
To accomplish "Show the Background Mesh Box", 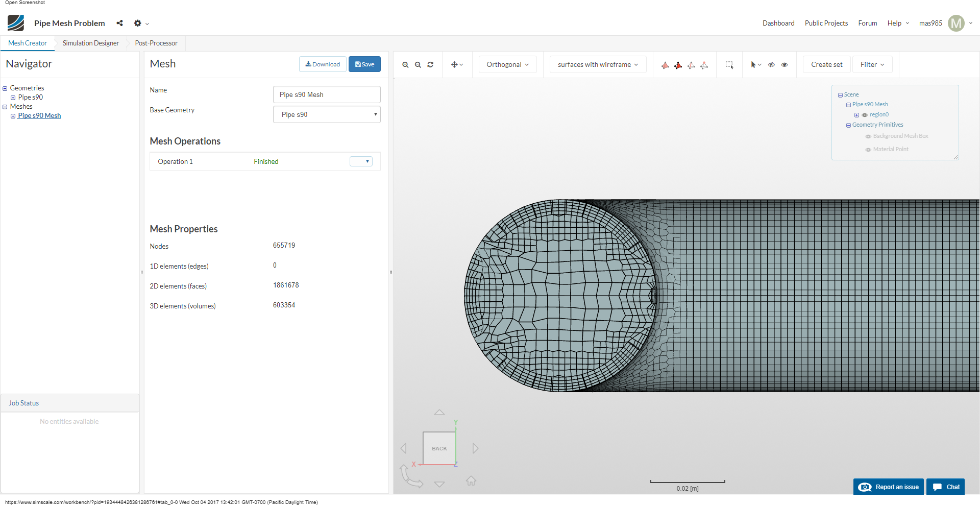I will pos(868,136).
